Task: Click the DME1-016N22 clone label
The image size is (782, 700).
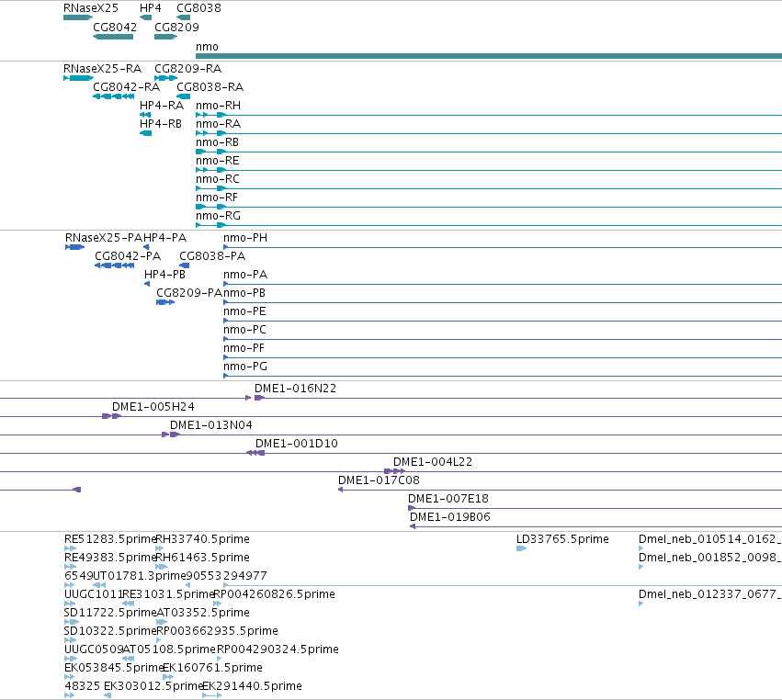Action: coord(295,389)
